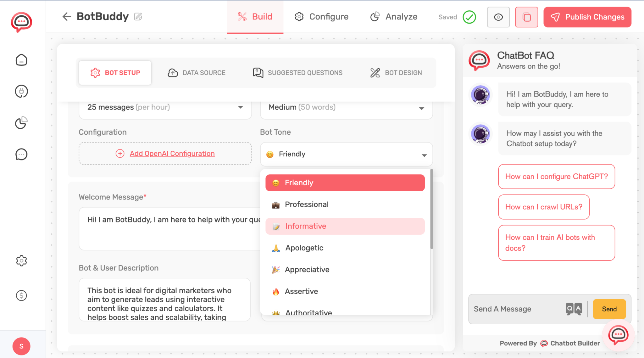
Task: Click the Publish Changes button
Action: (x=587, y=17)
